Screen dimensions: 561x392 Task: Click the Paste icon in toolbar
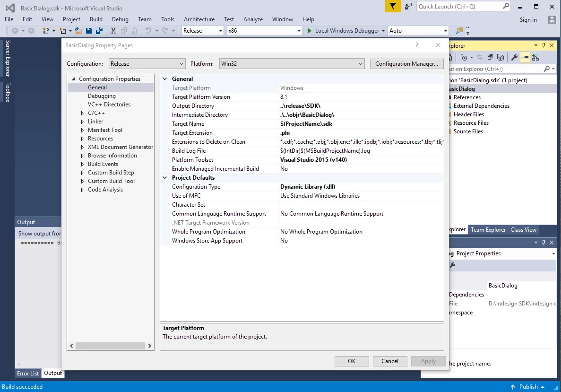[x=133, y=31]
